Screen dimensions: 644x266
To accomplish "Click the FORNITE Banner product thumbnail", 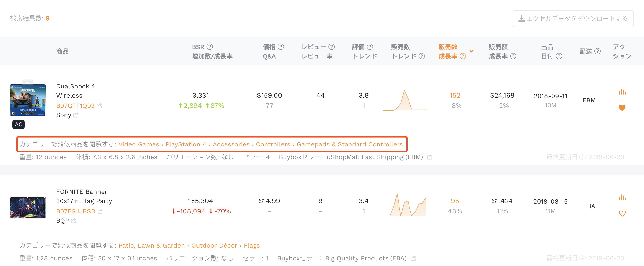I will [28, 207].
